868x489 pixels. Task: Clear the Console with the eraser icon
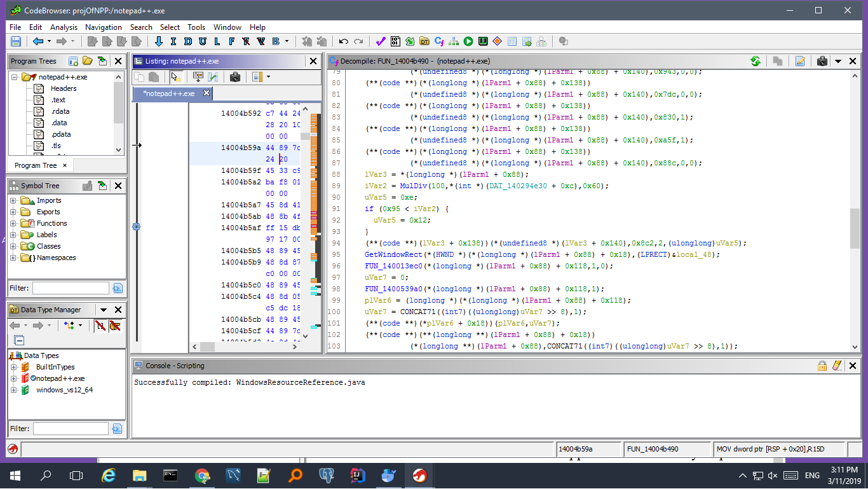tap(837, 366)
